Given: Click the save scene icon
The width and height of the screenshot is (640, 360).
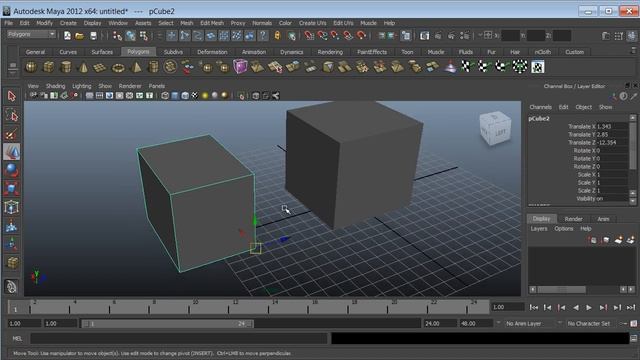Looking at the screenshot, I should pyautogui.click(x=93, y=36).
